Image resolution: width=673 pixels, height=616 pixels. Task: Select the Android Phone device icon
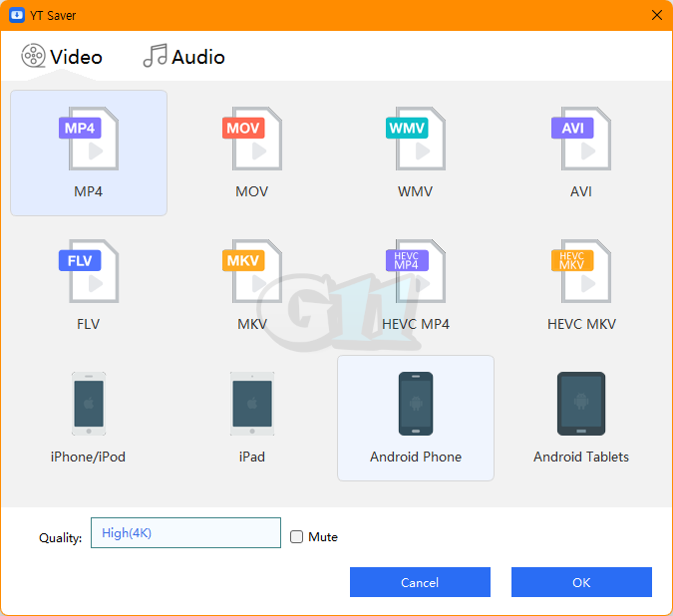pyautogui.click(x=416, y=404)
